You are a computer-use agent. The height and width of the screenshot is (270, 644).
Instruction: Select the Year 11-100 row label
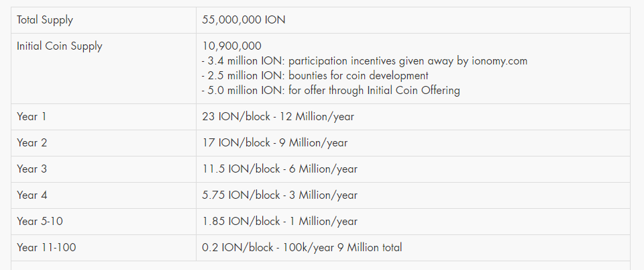click(x=46, y=247)
